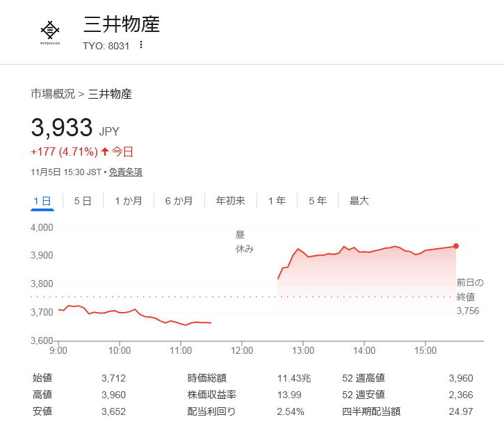The height and width of the screenshot is (426, 504).
Task: Click the red endpoint dot on chart
Action: [456, 246]
